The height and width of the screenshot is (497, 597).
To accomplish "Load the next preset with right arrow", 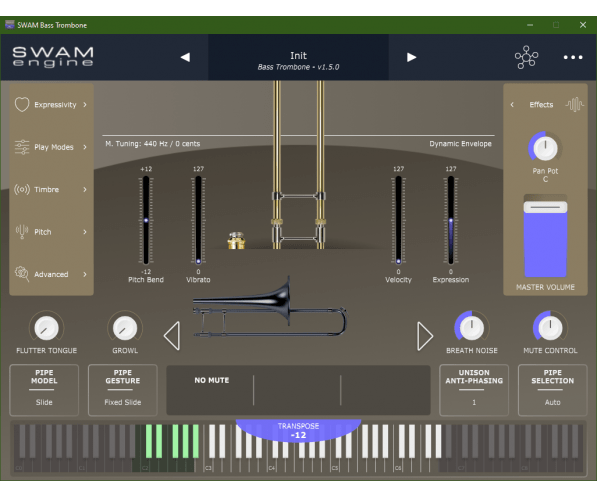I will 411,57.
